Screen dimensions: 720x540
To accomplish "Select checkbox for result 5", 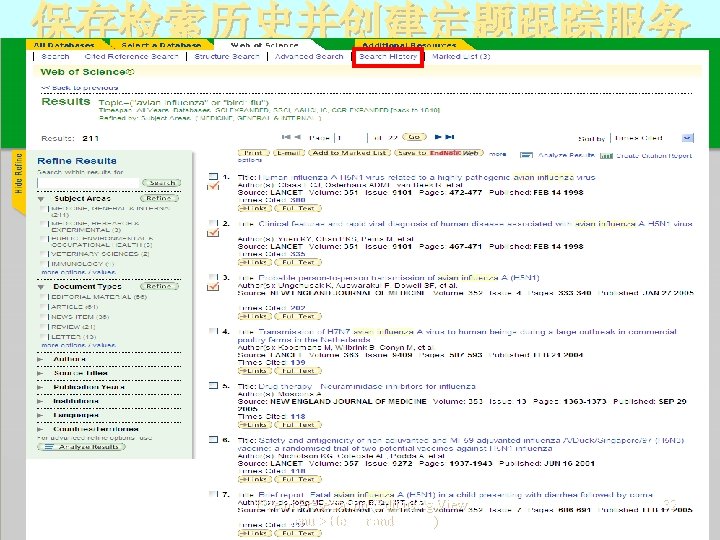I will point(213,386).
